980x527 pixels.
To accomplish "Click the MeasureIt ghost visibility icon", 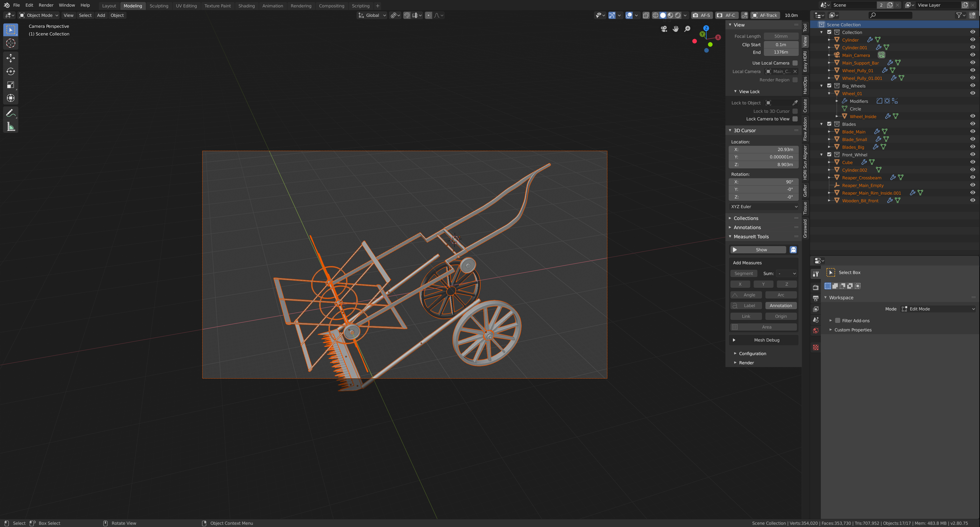I will (793, 250).
